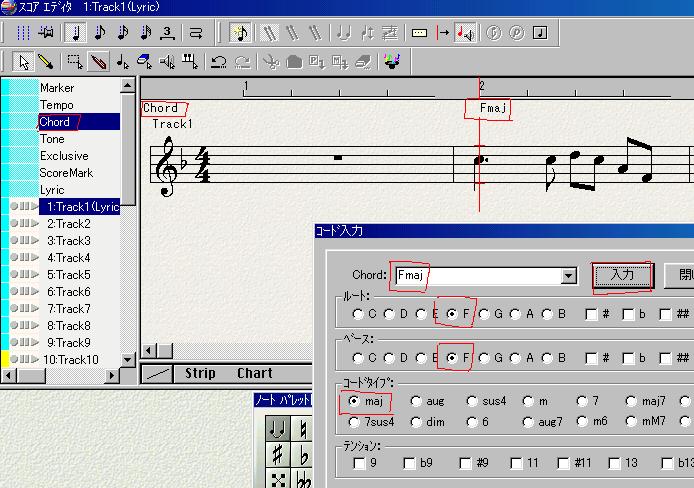Select the brown pen tool

tap(99, 61)
